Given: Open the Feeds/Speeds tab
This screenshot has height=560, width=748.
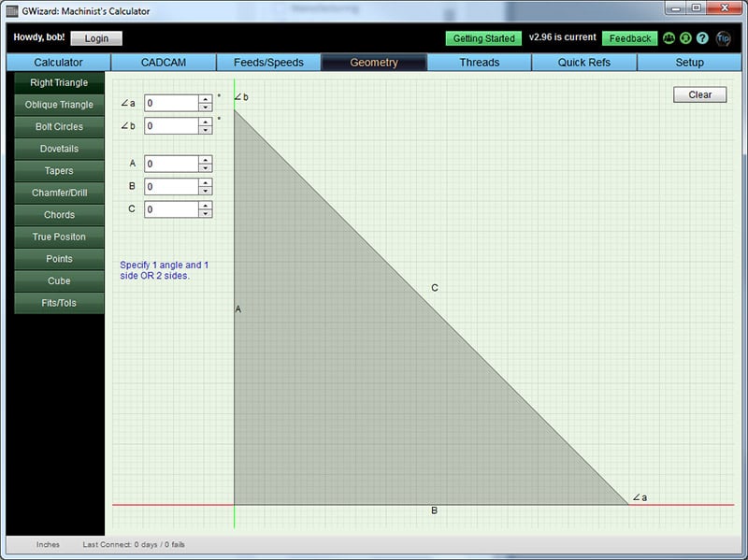Looking at the screenshot, I should (266, 62).
